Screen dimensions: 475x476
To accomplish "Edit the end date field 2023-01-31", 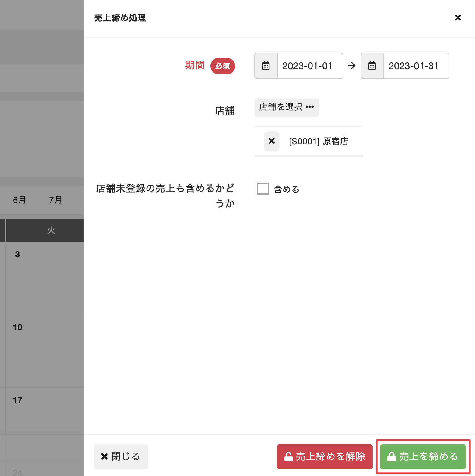I will click(x=416, y=66).
